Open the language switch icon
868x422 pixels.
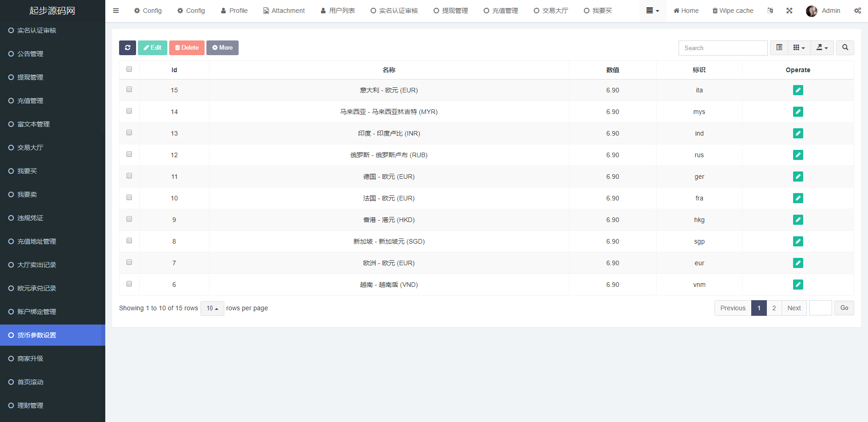(770, 11)
